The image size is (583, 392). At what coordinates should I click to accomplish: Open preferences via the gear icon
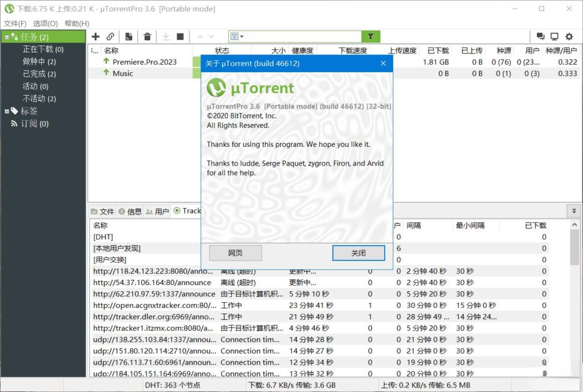click(x=569, y=36)
